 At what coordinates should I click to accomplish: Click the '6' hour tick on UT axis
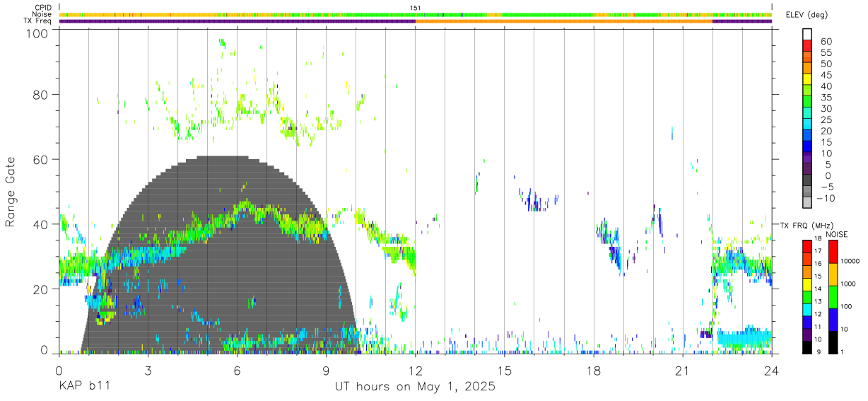pyautogui.click(x=237, y=371)
